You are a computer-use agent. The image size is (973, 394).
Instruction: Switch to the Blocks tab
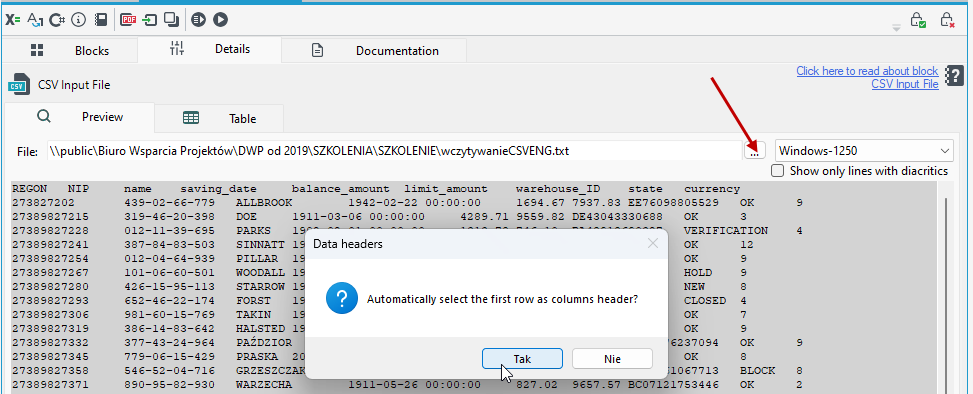pyautogui.click(x=70, y=51)
